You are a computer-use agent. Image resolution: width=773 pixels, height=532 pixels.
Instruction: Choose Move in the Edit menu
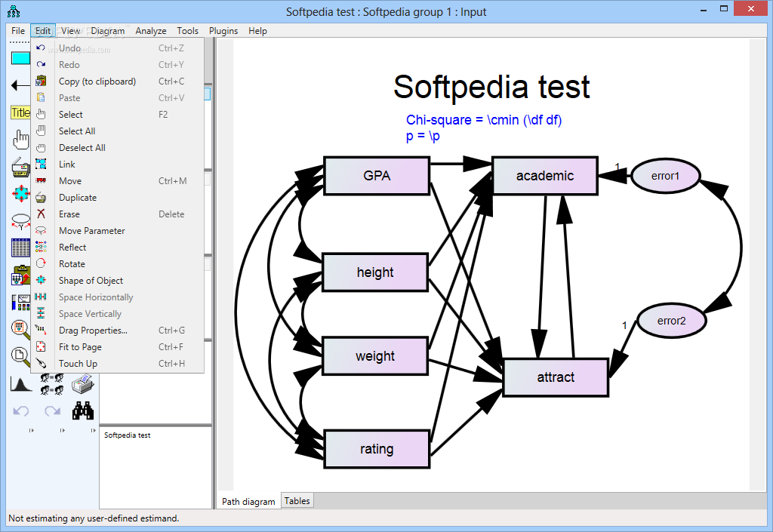click(117, 181)
